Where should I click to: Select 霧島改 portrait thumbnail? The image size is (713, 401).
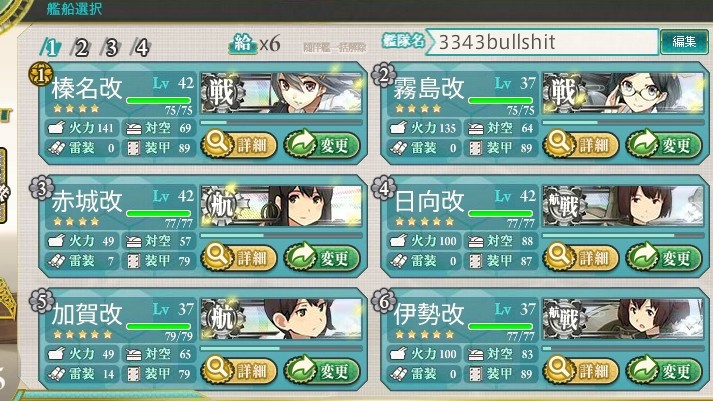[623, 93]
